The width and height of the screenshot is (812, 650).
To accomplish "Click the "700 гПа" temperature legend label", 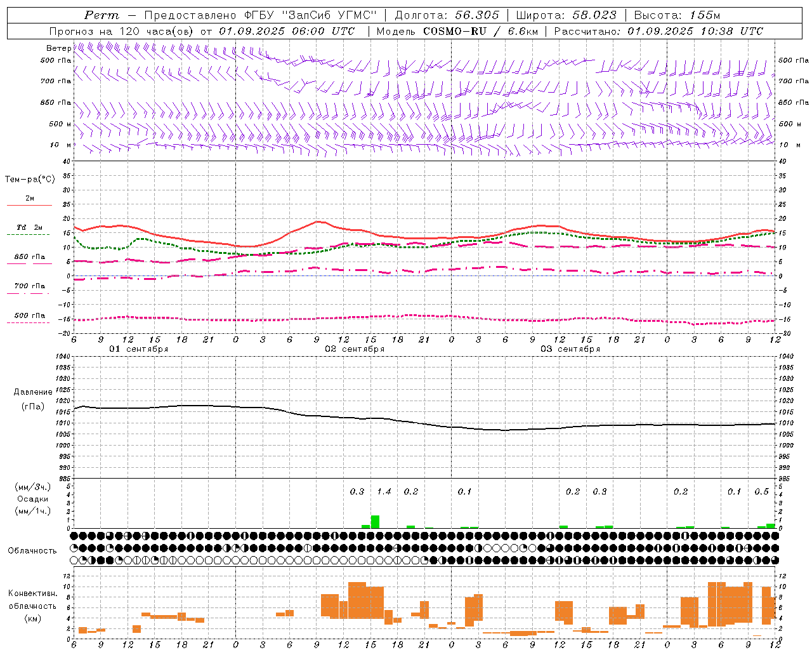I will click(30, 286).
